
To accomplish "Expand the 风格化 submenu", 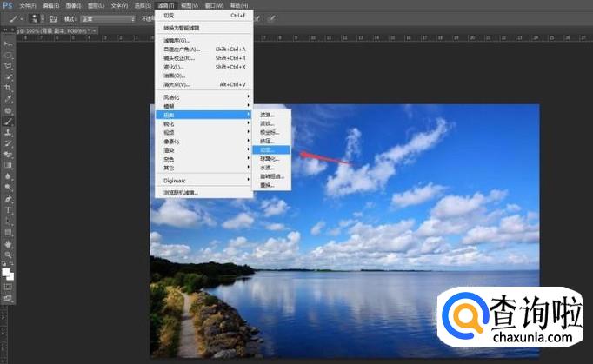I will coord(203,97).
